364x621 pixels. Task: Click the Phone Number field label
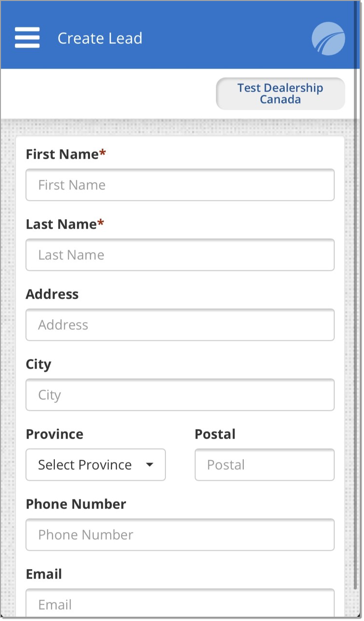coord(76,504)
